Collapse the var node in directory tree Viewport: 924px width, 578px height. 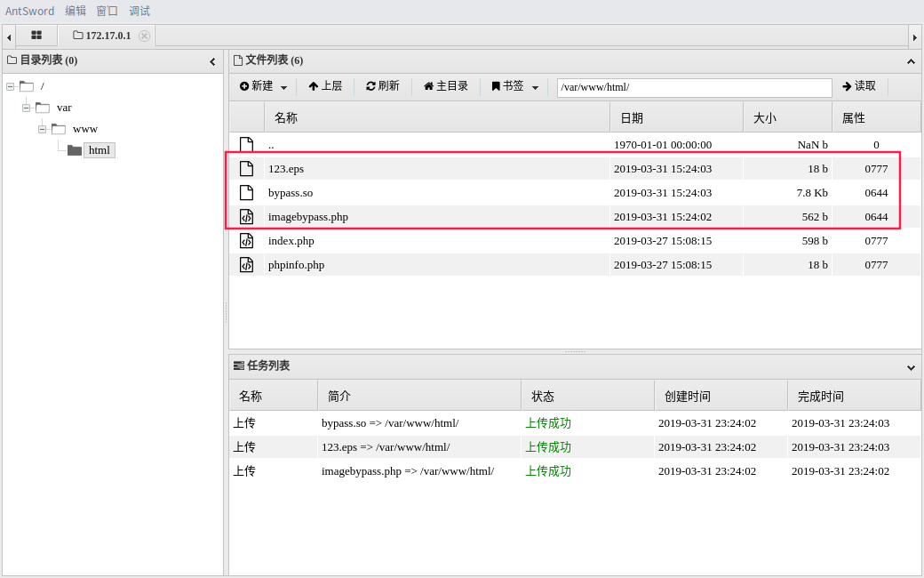[26, 107]
